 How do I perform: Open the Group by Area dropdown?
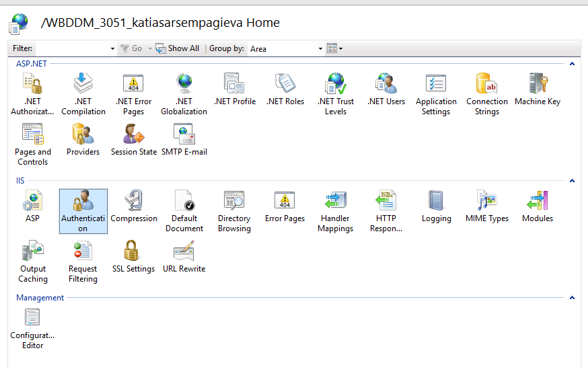coord(286,48)
